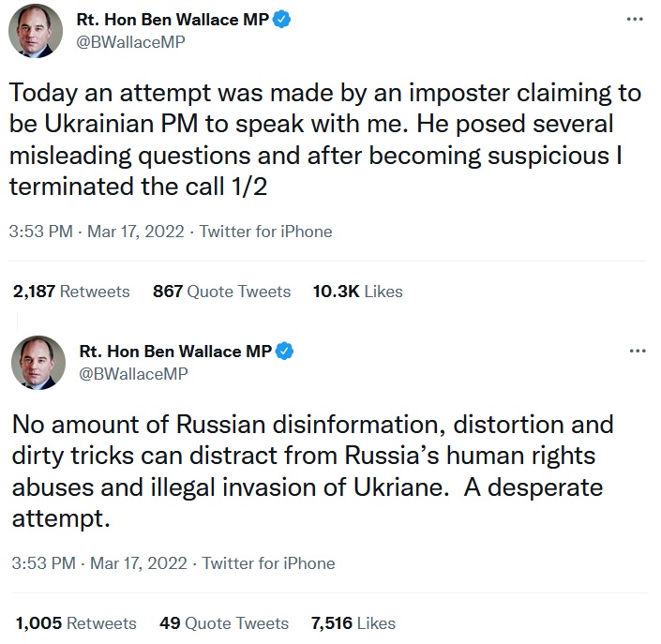This screenshot has height=644, width=661.
Task: Click verified badge on the second tweet
Action: pyautogui.click(x=283, y=352)
